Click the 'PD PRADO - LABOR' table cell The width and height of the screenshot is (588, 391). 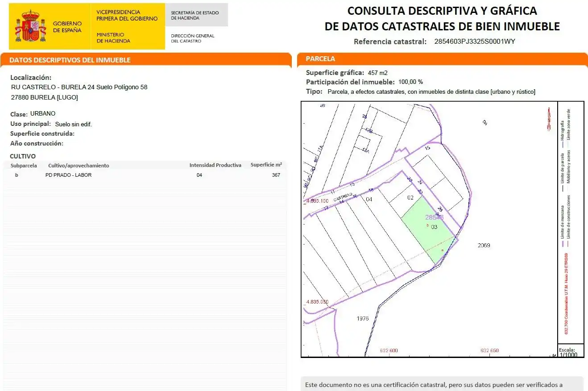pos(68,175)
